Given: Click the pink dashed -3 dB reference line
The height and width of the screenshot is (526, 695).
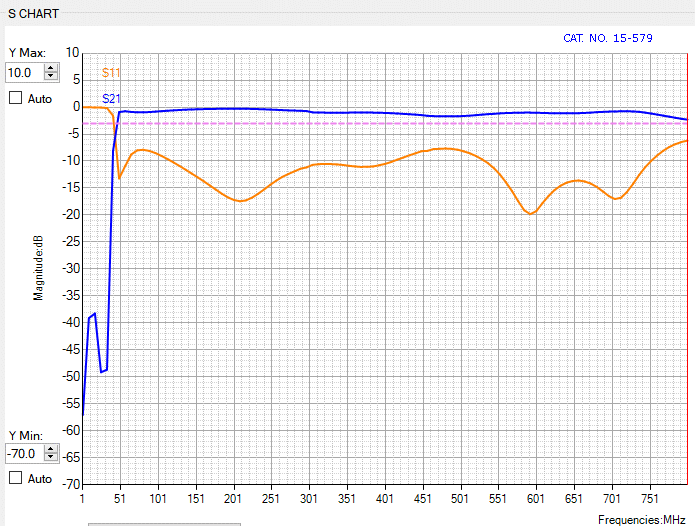Looking at the screenshot, I should [400, 123].
